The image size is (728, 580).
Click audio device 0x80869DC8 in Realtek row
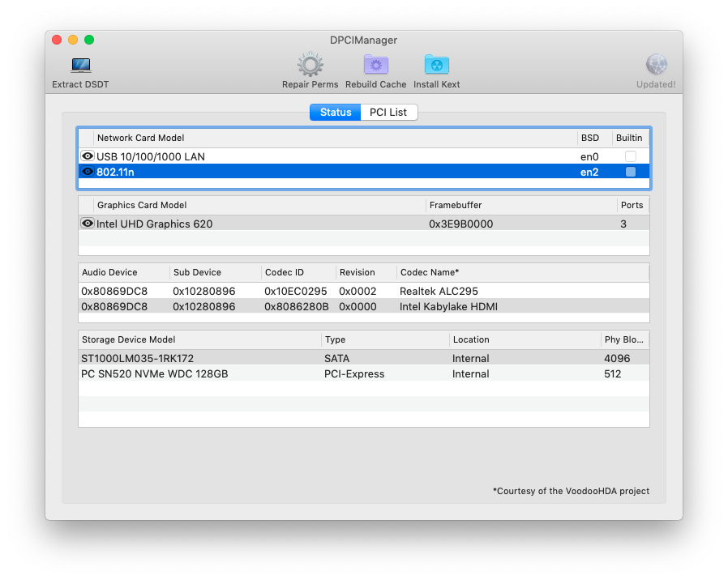point(114,292)
